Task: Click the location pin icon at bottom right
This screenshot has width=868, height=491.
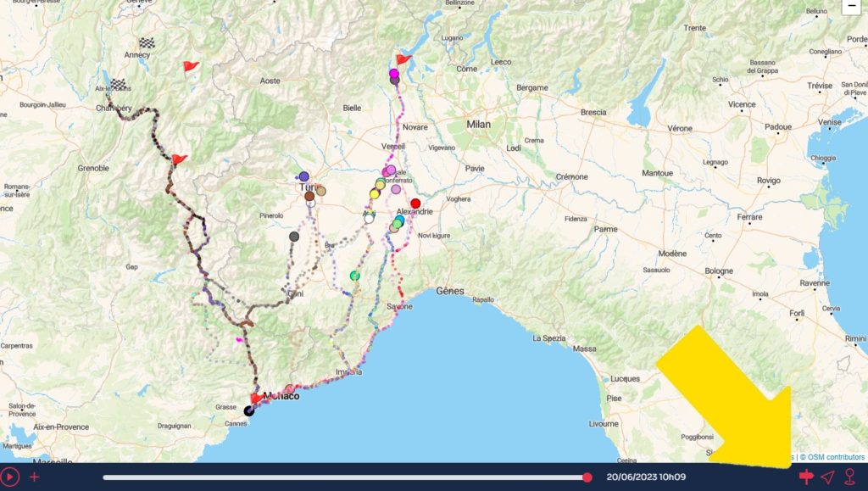Action: (849, 477)
